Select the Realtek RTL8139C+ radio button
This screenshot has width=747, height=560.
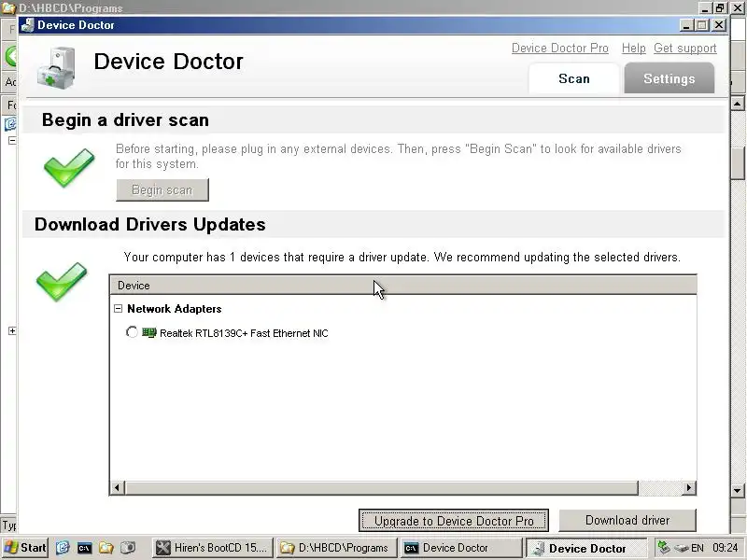click(x=132, y=332)
